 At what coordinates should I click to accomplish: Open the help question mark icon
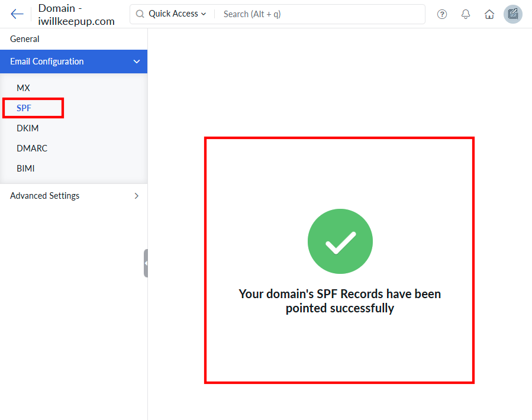point(442,14)
